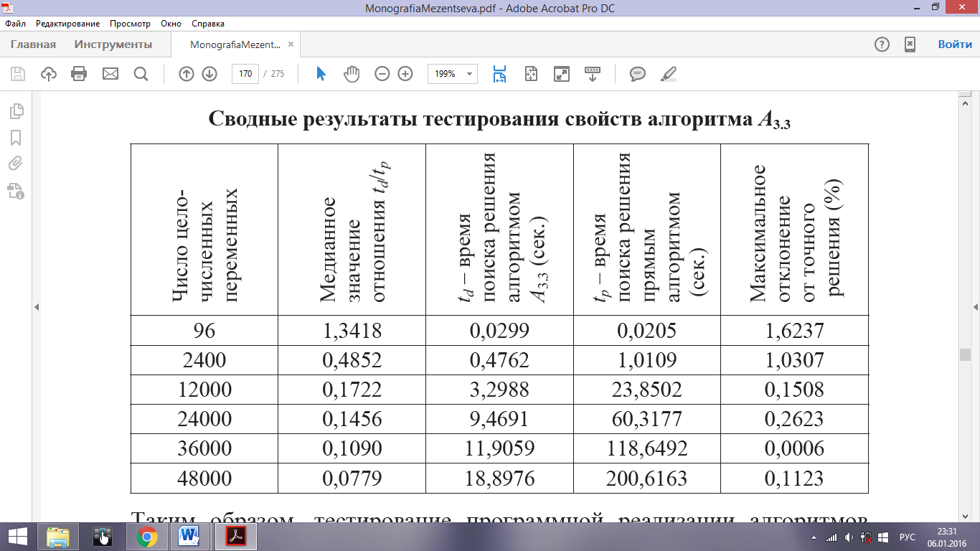Open the bookmarks panel icon

pos(16,137)
